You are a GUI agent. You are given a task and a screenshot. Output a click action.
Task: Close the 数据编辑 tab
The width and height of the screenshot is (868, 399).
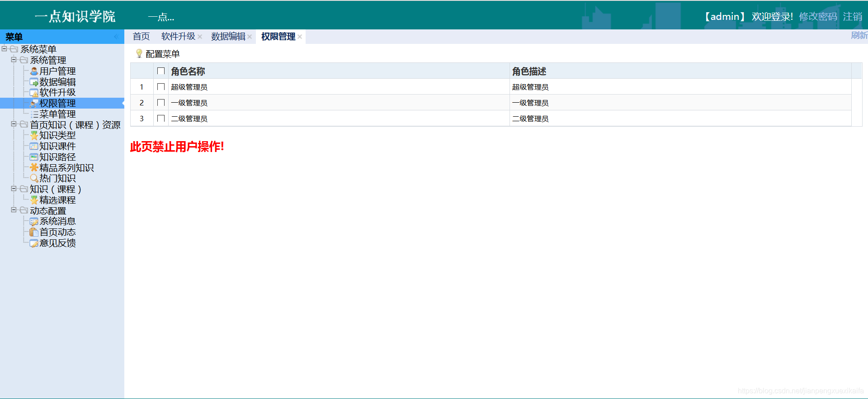tap(250, 37)
